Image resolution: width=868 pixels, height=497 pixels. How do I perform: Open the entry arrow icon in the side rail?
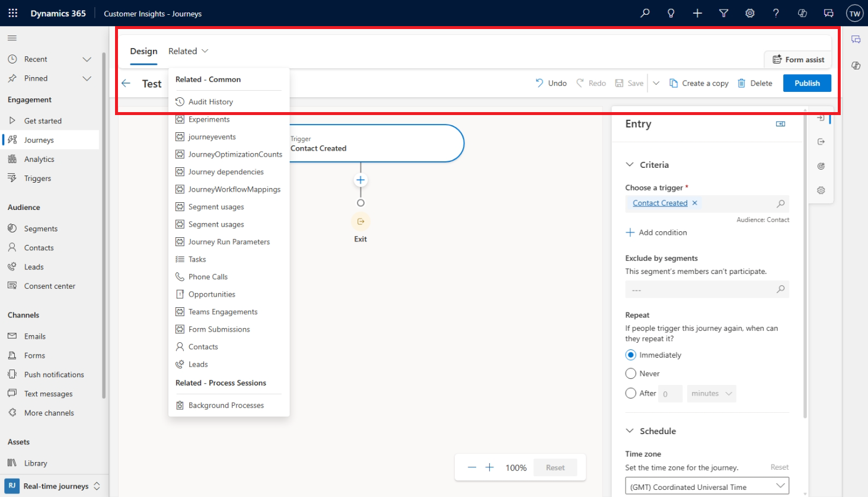821,118
